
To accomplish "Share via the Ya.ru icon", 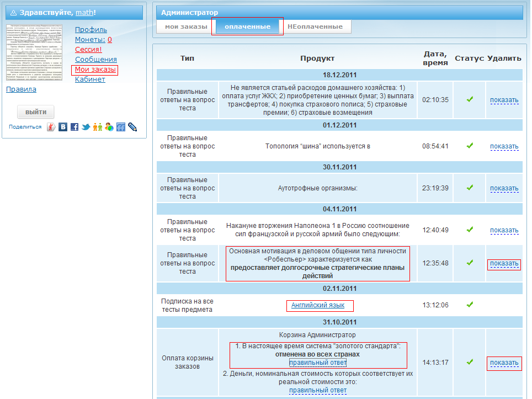I will tap(51, 127).
